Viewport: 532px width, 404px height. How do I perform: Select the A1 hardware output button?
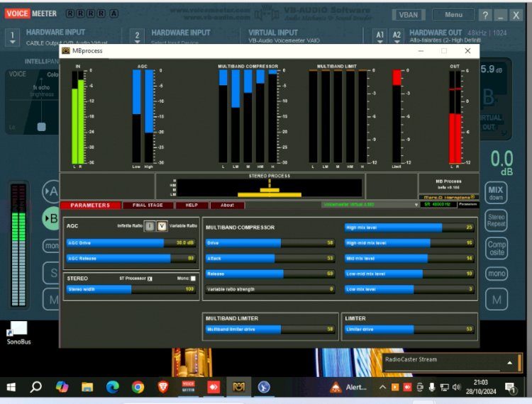(380, 35)
